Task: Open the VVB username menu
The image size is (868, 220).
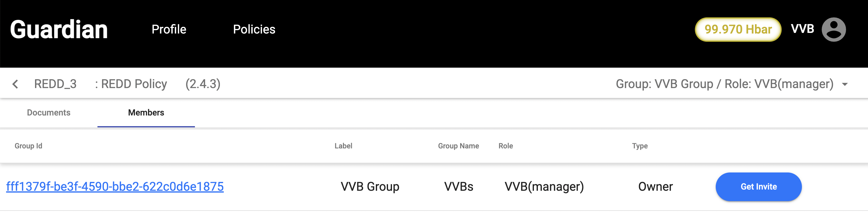Action: point(802,29)
